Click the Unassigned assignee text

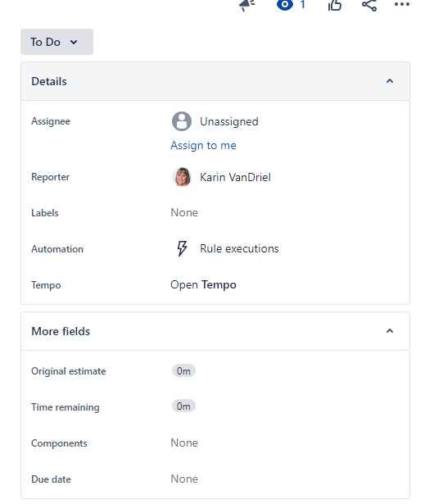(x=229, y=121)
